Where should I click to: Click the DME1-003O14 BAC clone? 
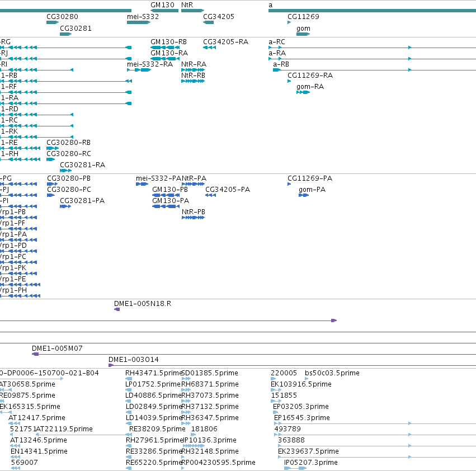[x=293, y=365]
